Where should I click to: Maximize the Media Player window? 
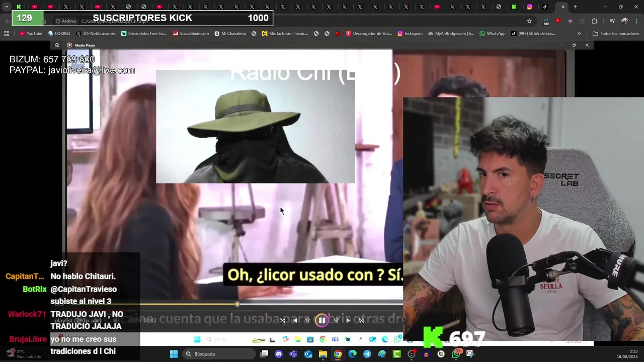click(x=574, y=45)
